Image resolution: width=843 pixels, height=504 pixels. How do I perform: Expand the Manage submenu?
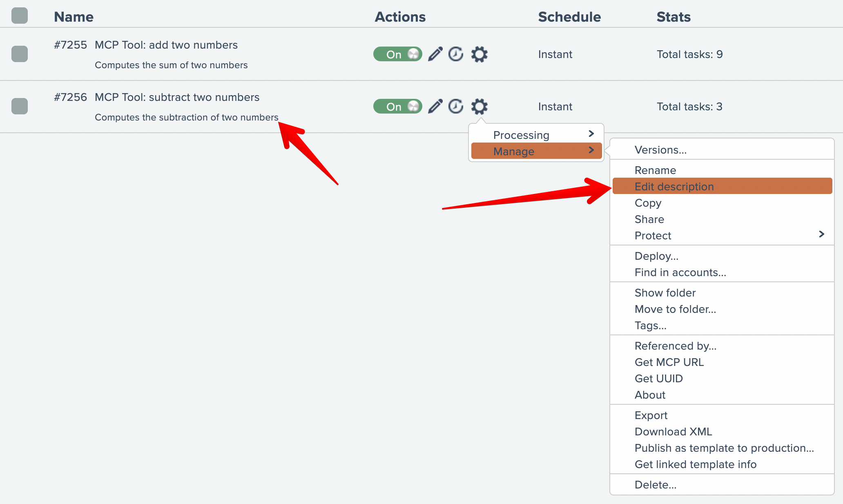click(536, 151)
